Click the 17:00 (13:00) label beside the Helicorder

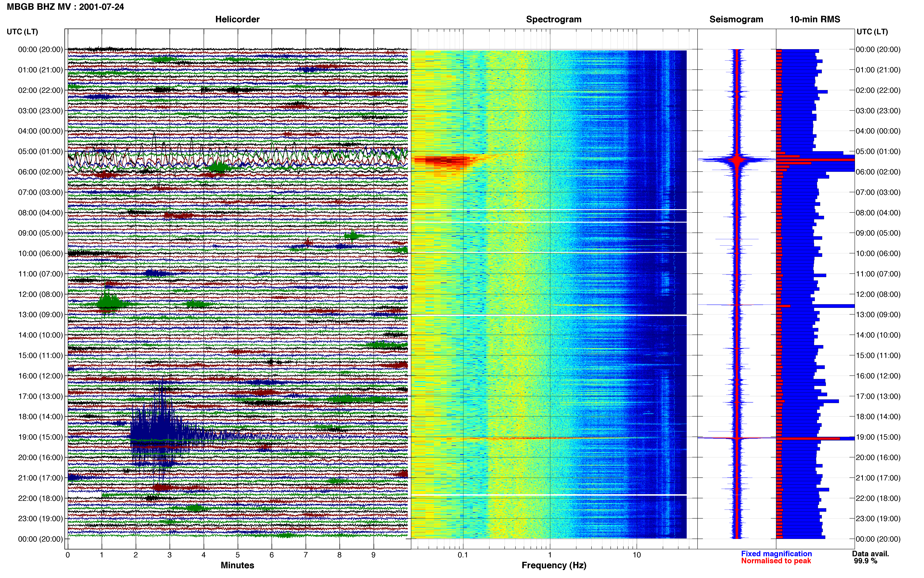41,396
